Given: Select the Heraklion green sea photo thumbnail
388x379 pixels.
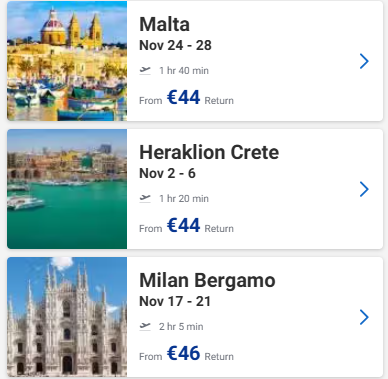Looking at the screenshot, I should [x=67, y=189].
